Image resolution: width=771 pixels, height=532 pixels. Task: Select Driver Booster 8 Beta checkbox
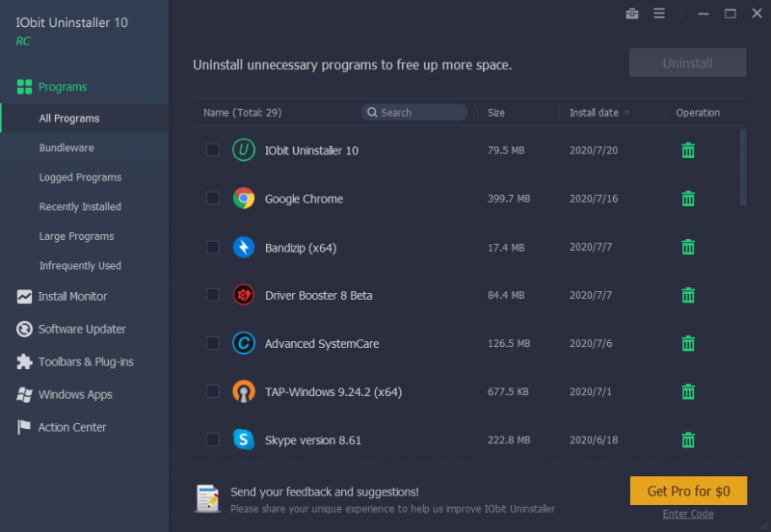coord(212,295)
